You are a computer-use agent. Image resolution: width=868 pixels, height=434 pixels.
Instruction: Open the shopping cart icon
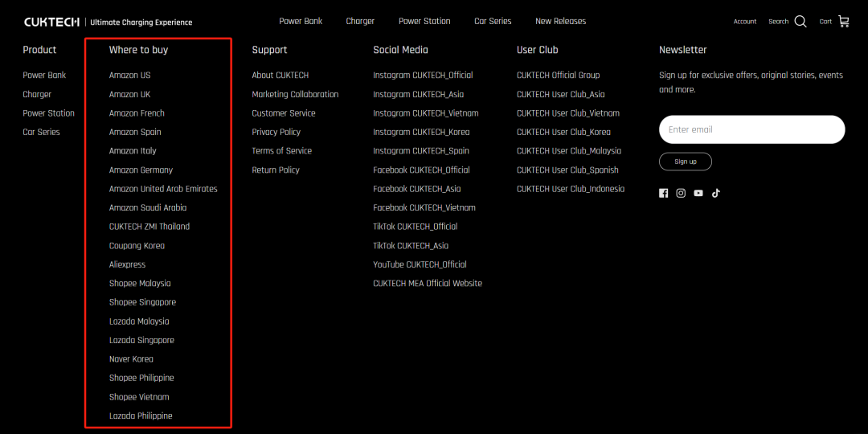coord(843,22)
